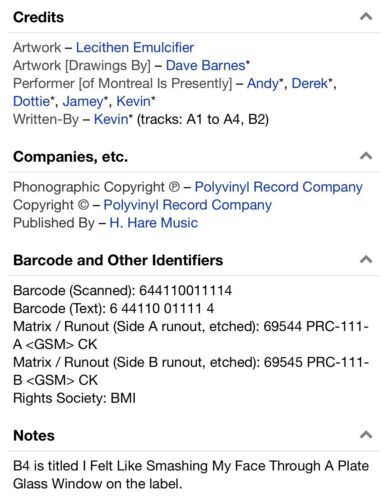Viewport: 388px width, 500px height.
Task: Click the Derek performer link
Action: (310, 83)
